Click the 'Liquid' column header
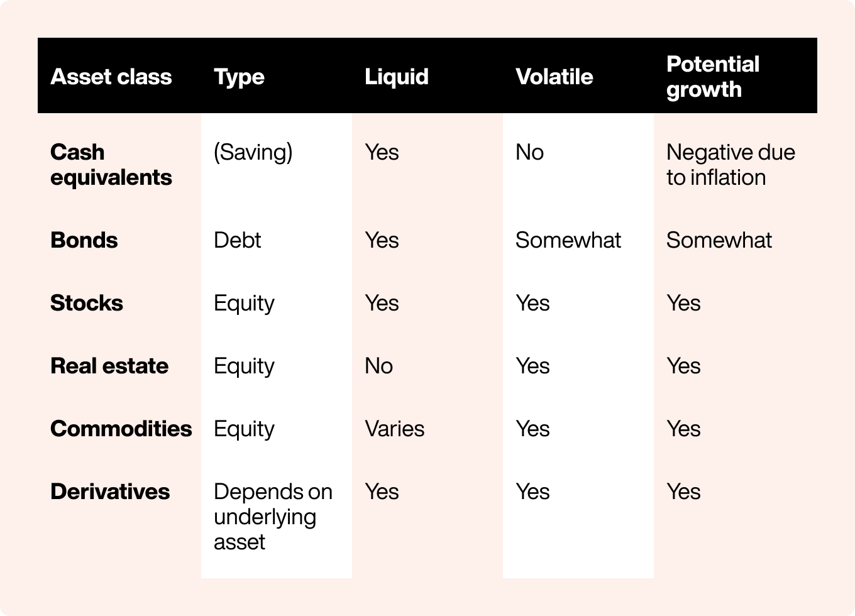Viewport: 855px width, 616px height. (x=397, y=77)
